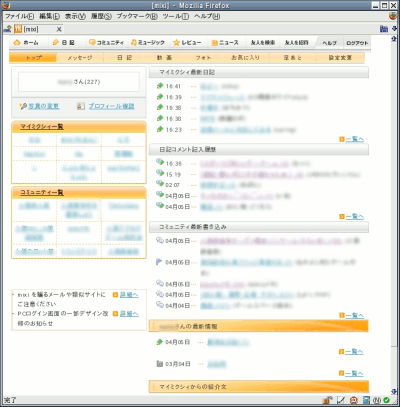The width and height of the screenshot is (400, 407).
Task: Click the pencil icon in status bar
Action: 341,400
